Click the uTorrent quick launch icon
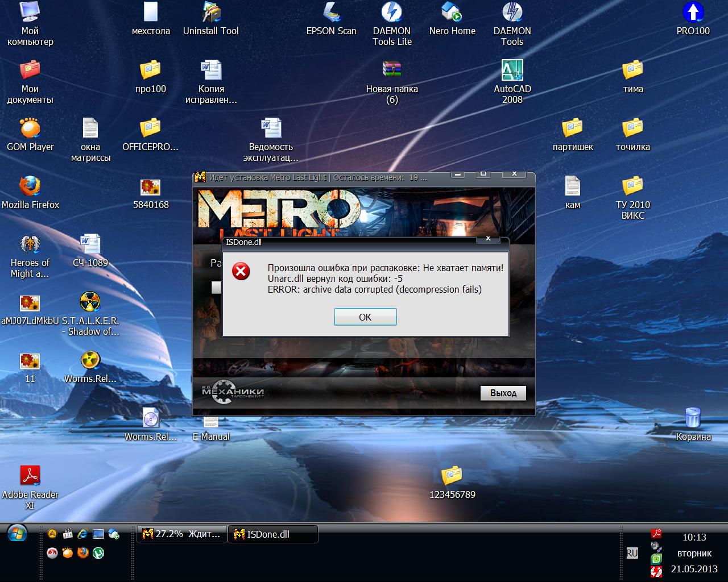This screenshot has width=728, height=582. pos(98,552)
